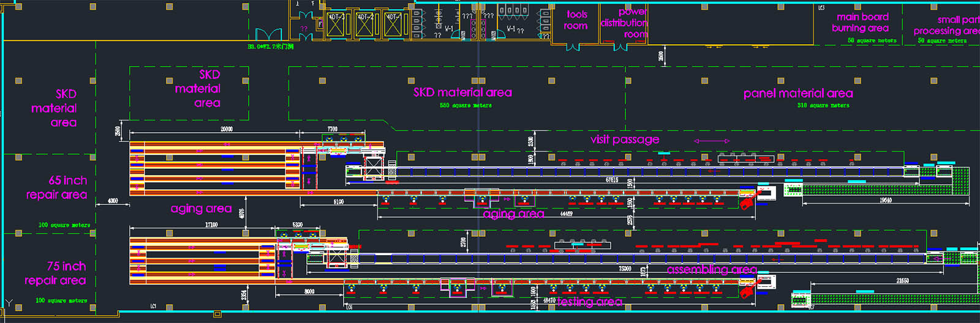The height and width of the screenshot is (323, 980).
Task: Select the magenta double arrow by visit passage
Action: pyautogui.click(x=711, y=141)
